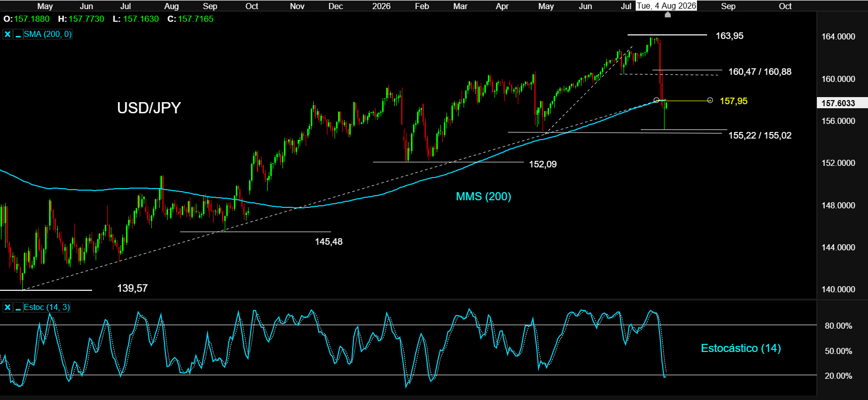The height and width of the screenshot is (400, 868).
Task: Click the Open value 157.1880
Action: coord(31,19)
